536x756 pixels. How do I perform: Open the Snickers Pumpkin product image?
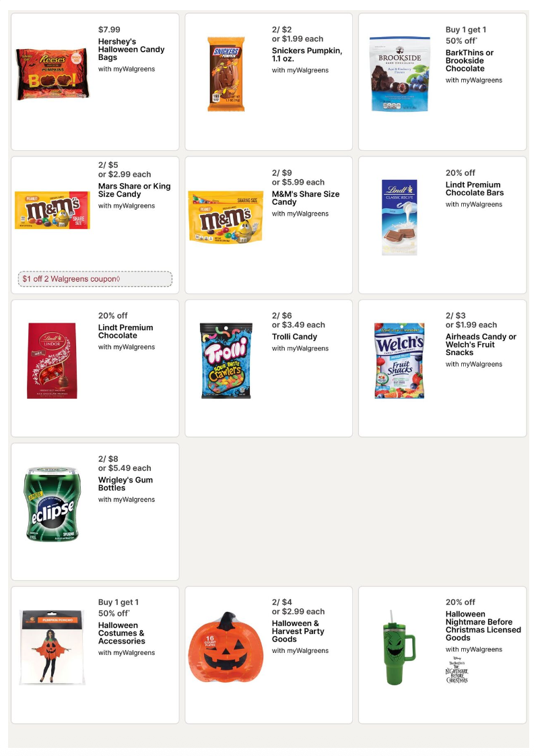coord(226,74)
